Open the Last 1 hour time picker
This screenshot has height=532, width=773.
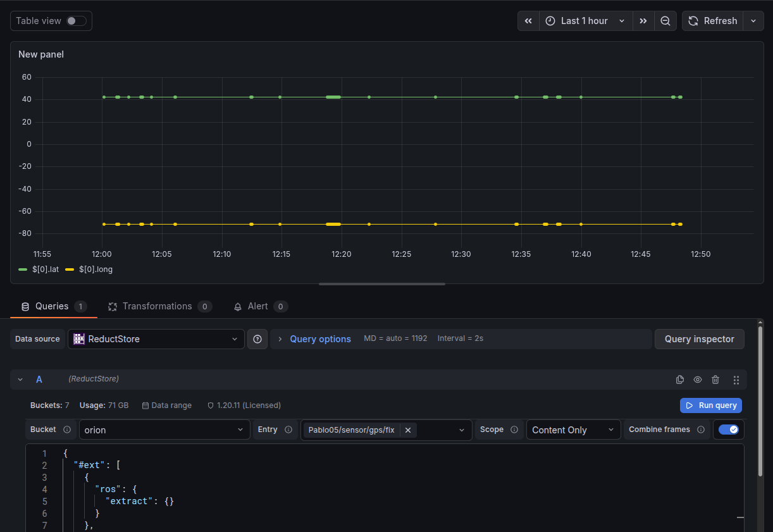[x=585, y=21]
